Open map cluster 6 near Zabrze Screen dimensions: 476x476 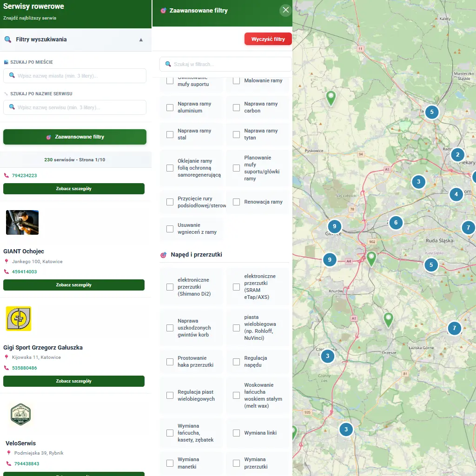point(396,223)
